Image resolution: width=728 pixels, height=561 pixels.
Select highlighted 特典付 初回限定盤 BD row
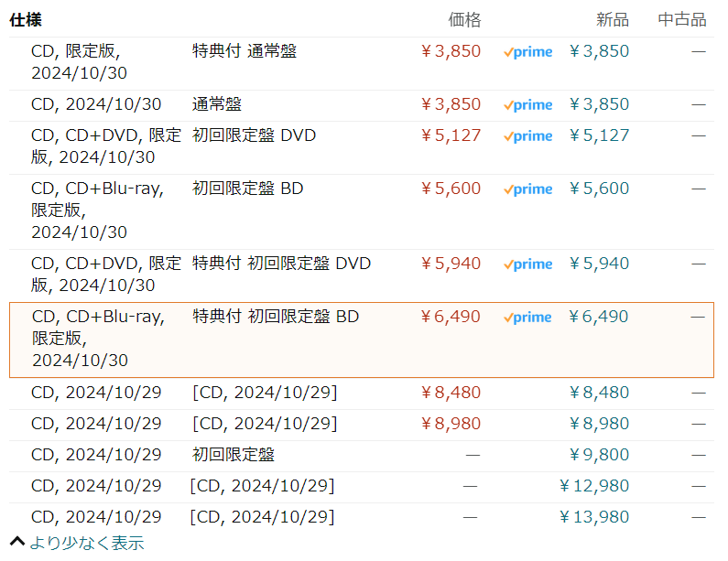point(276,317)
